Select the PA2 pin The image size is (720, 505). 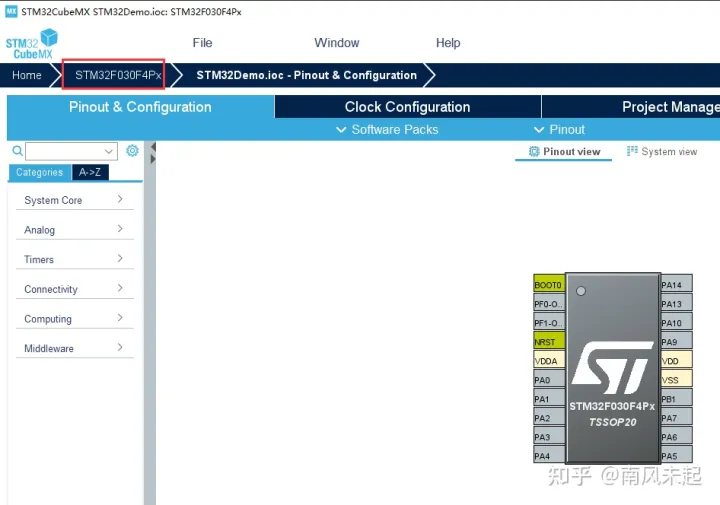tap(549, 418)
